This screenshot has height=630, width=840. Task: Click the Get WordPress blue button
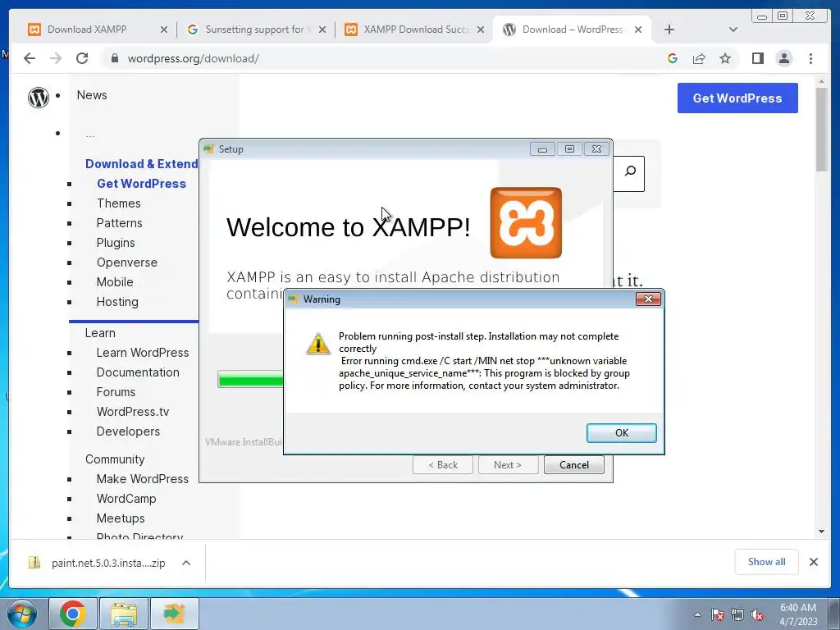[737, 98]
